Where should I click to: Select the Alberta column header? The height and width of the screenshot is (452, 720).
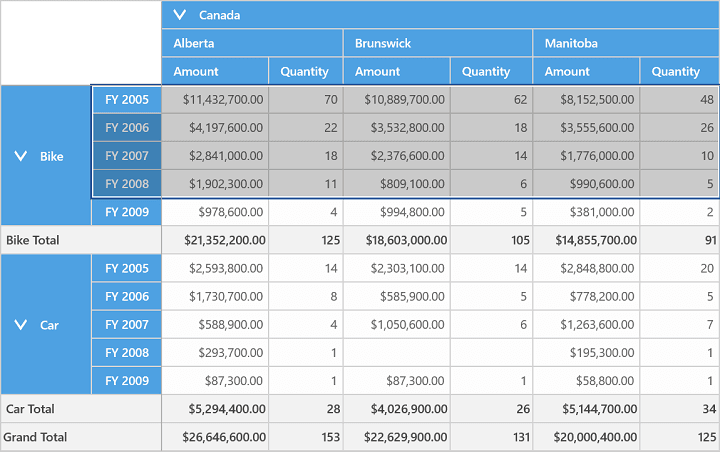[252, 43]
